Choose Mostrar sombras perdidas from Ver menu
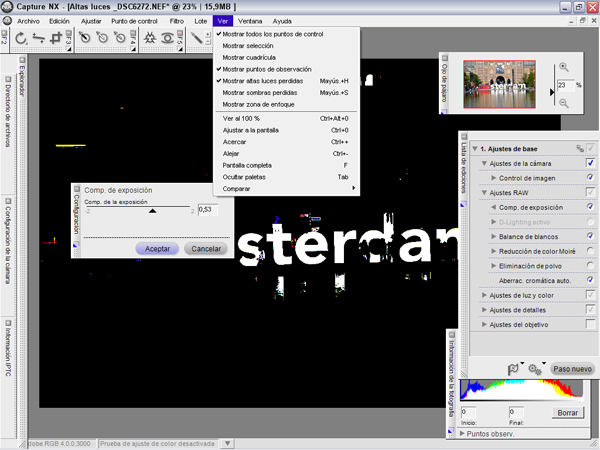The height and width of the screenshot is (450, 600). [x=258, y=92]
